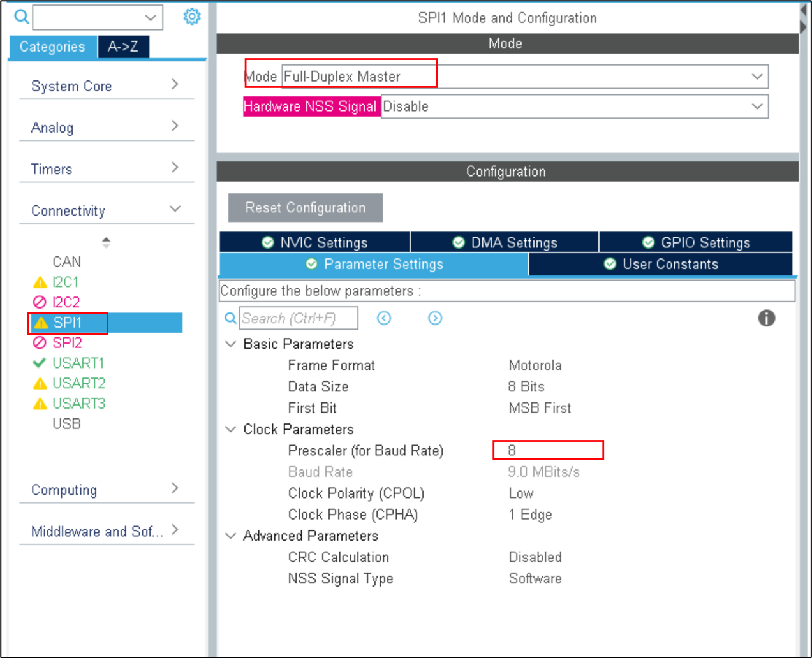The height and width of the screenshot is (658, 812).
Task: Select I2C2 peripheral in Connectivity list
Action: [x=66, y=302]
